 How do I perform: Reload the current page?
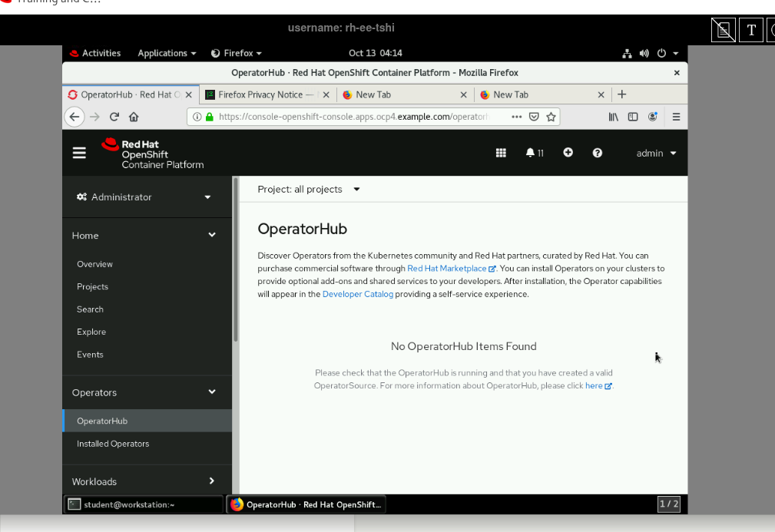(x=114, y=117)
